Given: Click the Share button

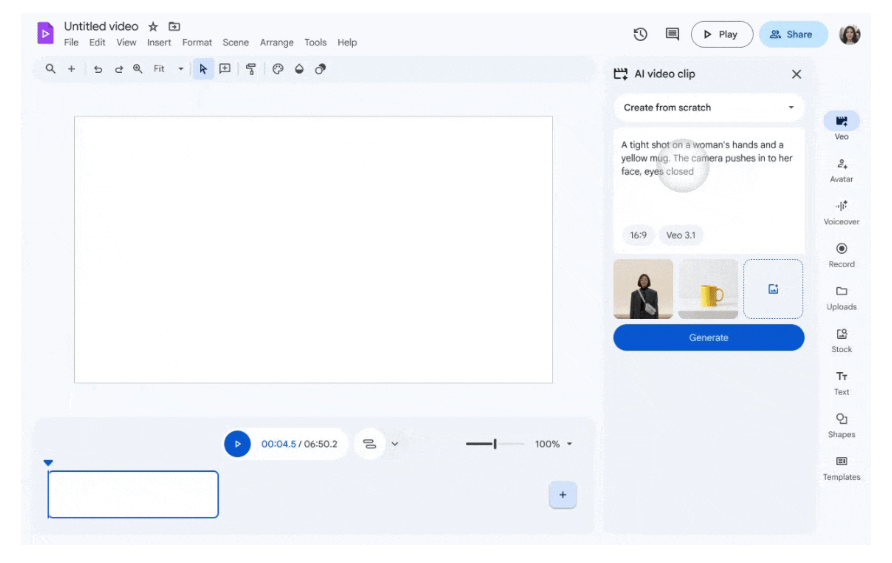Looking at the screenshot, I should [x=793, y=34].
